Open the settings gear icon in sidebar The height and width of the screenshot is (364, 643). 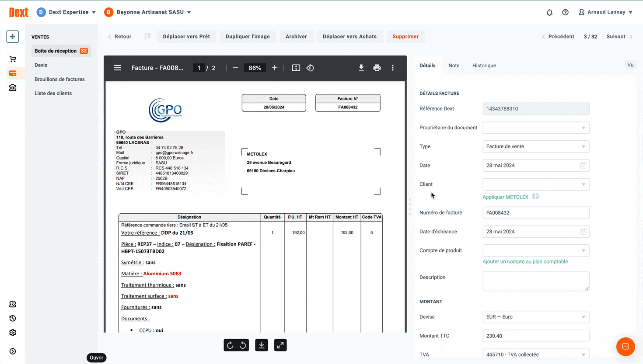coord(13,333)
